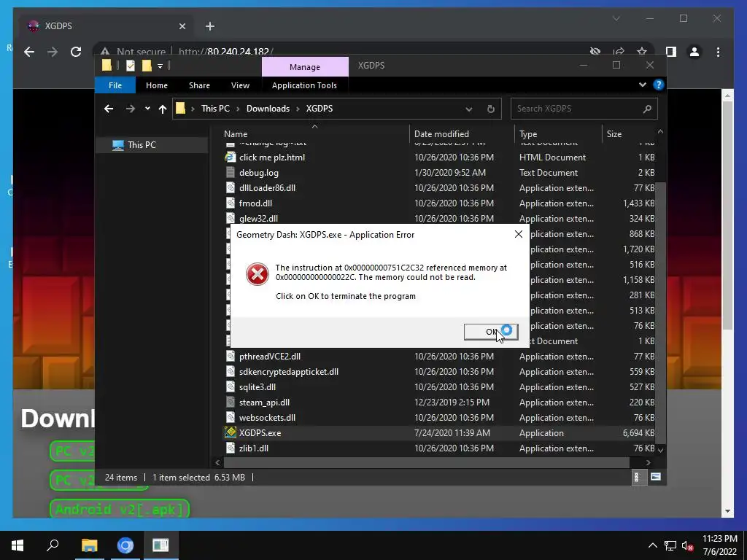The image size is (747, 560).
Task: Switch to the Home ribbon tab
Action: [x=157, y=85]
